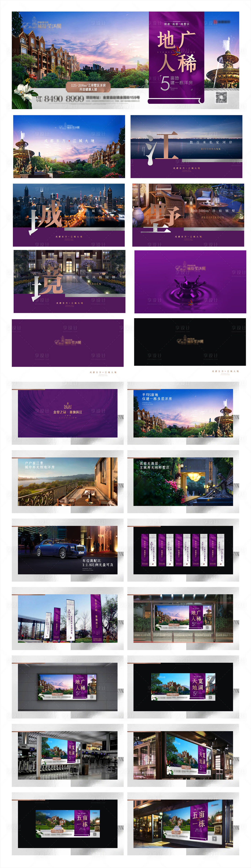
Task: Select the black card with vertical purple banners
Action: point(183,550)
